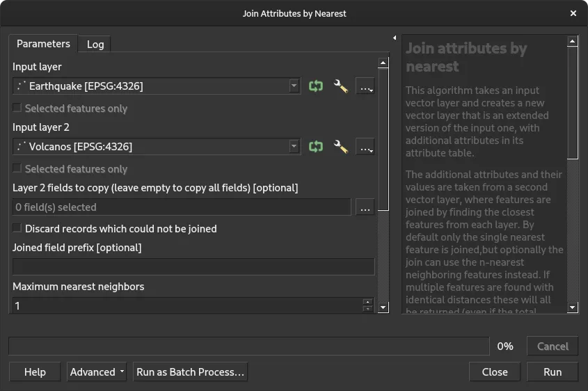The height and width of the screenshot is (391, 588).
Task: Click the 'Maximum nearest neighbors' label
Action: coord(79,287)
